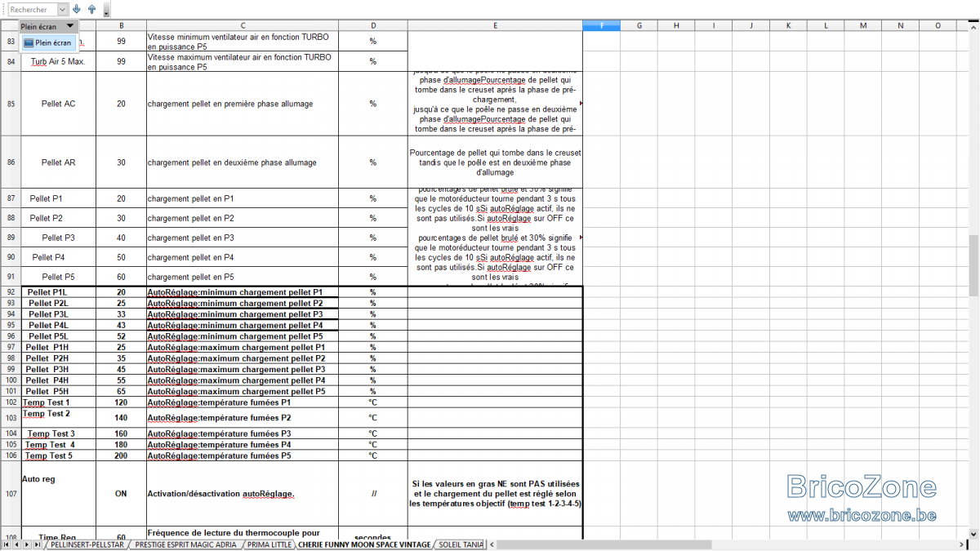Viewport: 980px width, 551px height.
Task: Click 'chargement pellet en deuxième phase allumage'
Action: 243,162
